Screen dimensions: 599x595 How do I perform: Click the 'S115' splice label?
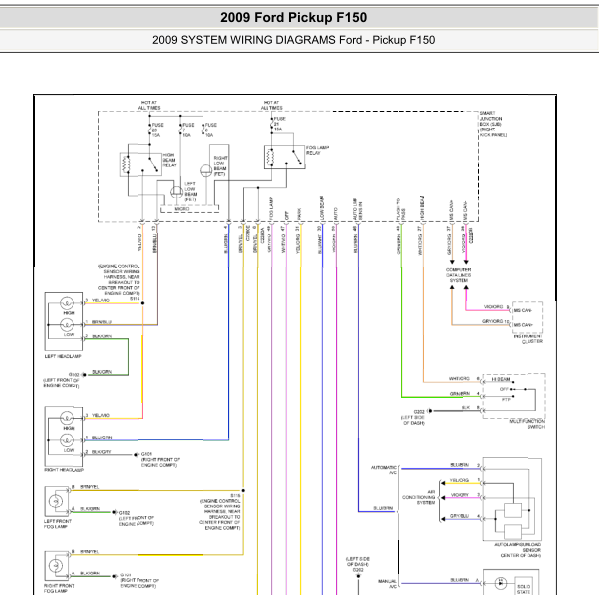(x=235, y=495)
